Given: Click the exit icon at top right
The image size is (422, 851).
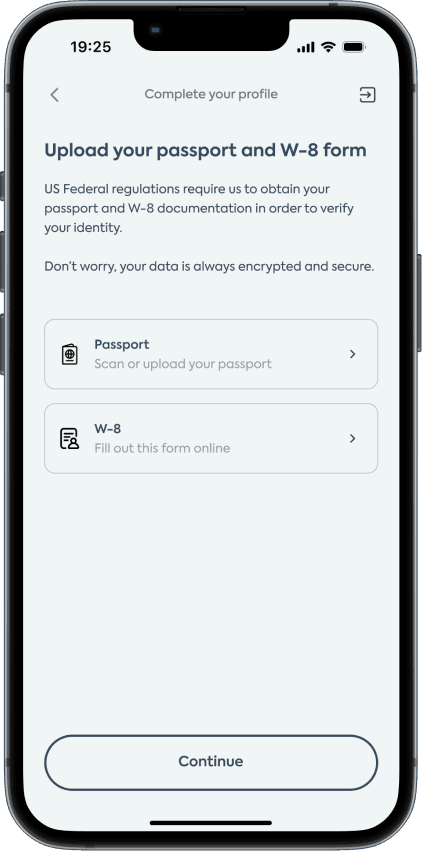Looking at the screenshot, I should coord(367,94).
